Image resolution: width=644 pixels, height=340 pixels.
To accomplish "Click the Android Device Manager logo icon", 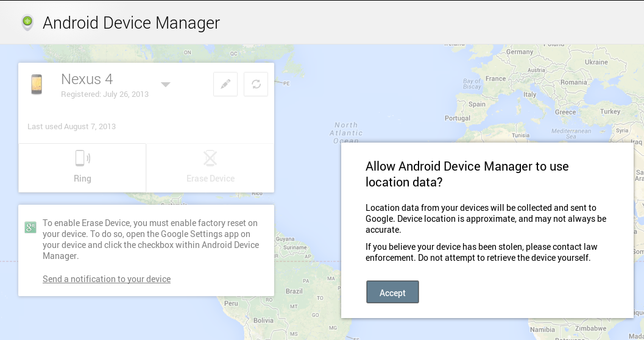I will (x=27, y=23).
